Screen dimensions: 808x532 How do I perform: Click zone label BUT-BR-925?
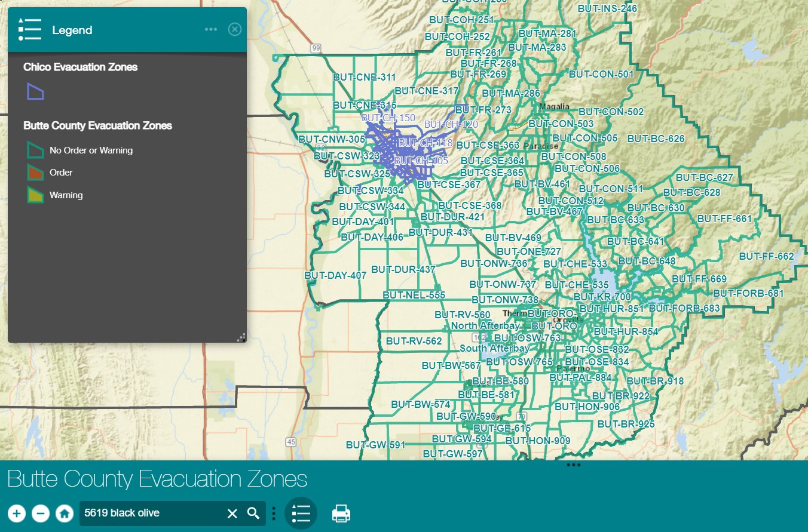tap(626, 424)
